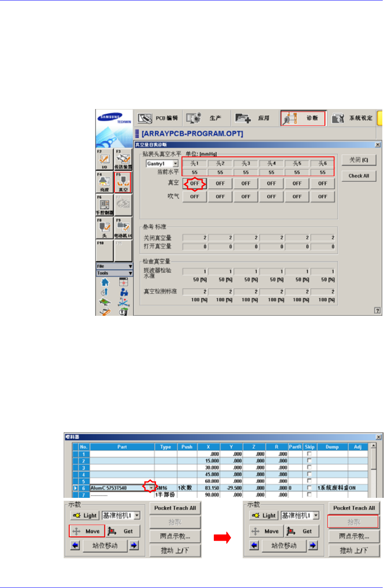Click the 关闭 (C) button
The height and width of the screenshot is (588, 384).
point(359,160)
